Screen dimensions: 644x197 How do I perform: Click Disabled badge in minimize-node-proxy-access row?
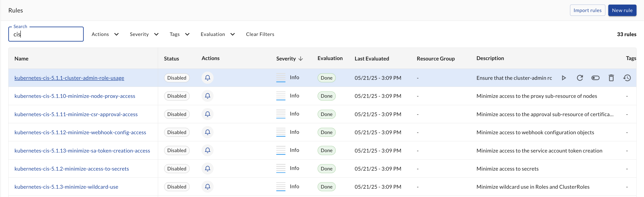[x=177, y=96]
